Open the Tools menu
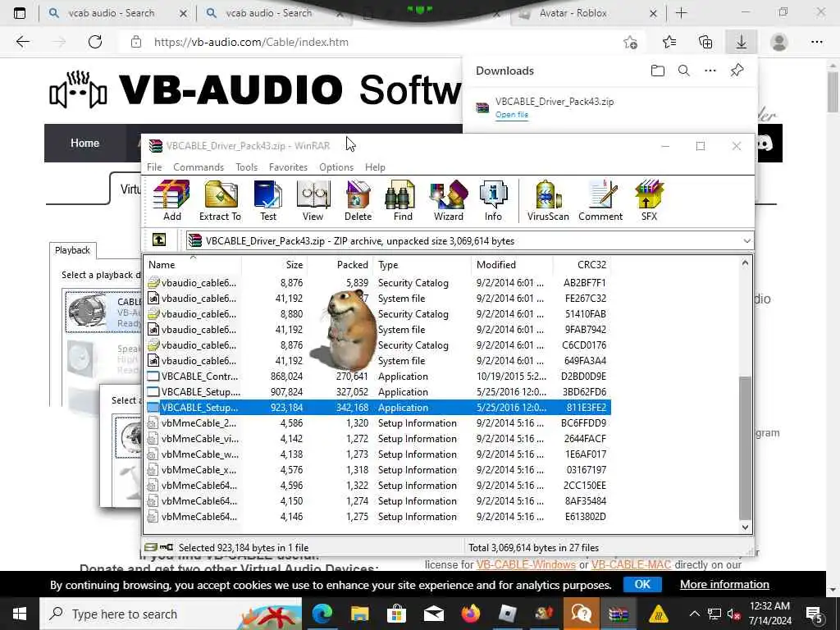Viewport: 840px width, 630px height. pos(246,167)
